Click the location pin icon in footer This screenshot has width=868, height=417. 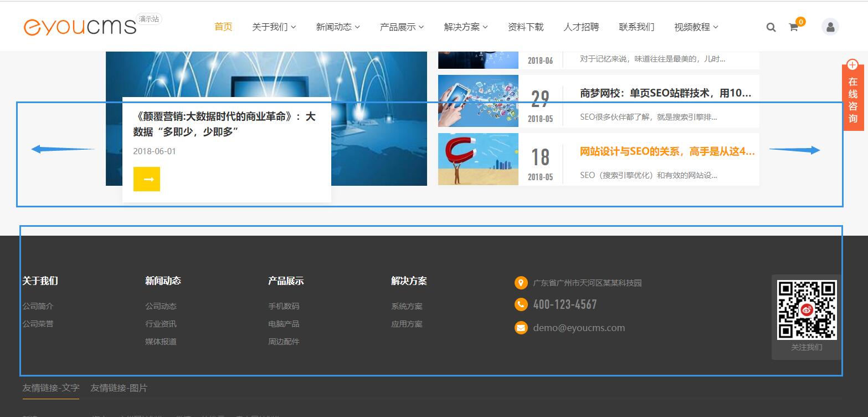click(x=521, y=283)
